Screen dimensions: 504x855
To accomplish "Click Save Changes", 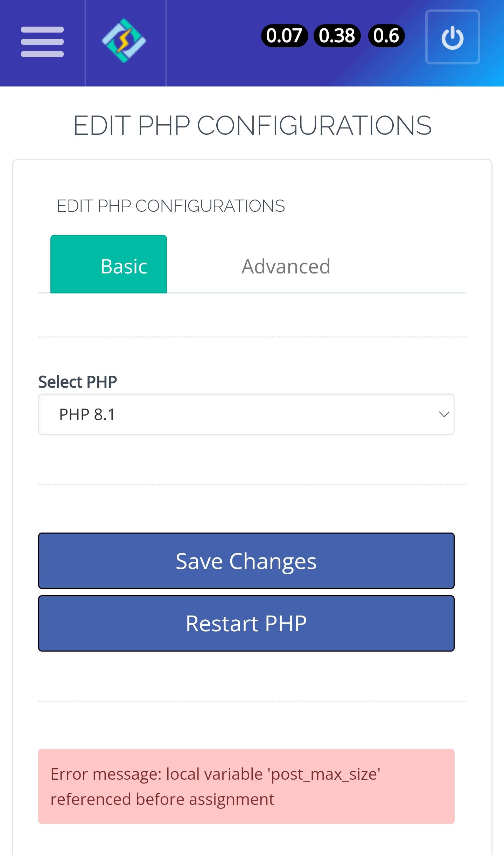I will pyautogui.click(x=246, y=561).
